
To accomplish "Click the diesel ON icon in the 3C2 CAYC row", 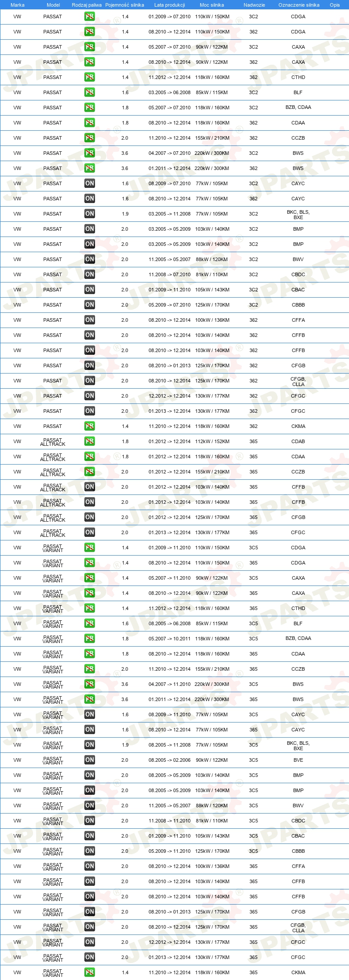I will click(90, 183).
